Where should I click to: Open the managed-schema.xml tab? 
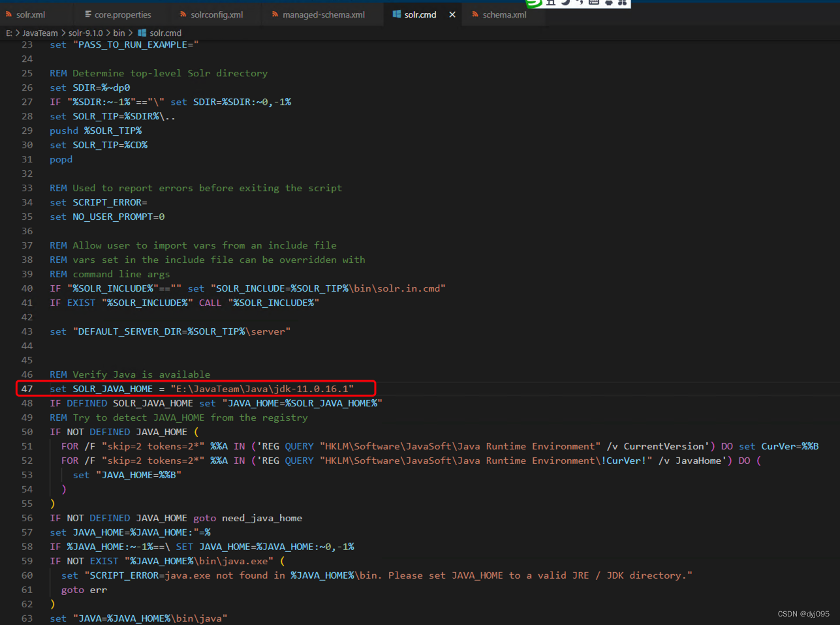tap(324, 14)
